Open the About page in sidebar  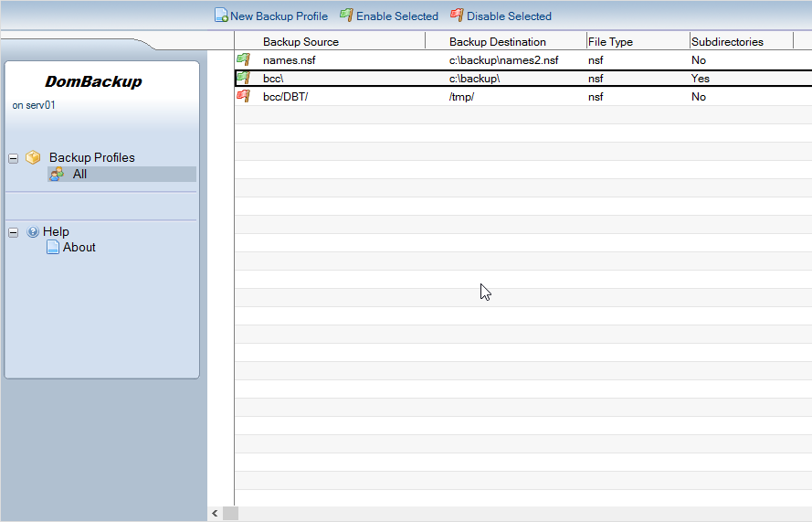[x=79, y=248]
